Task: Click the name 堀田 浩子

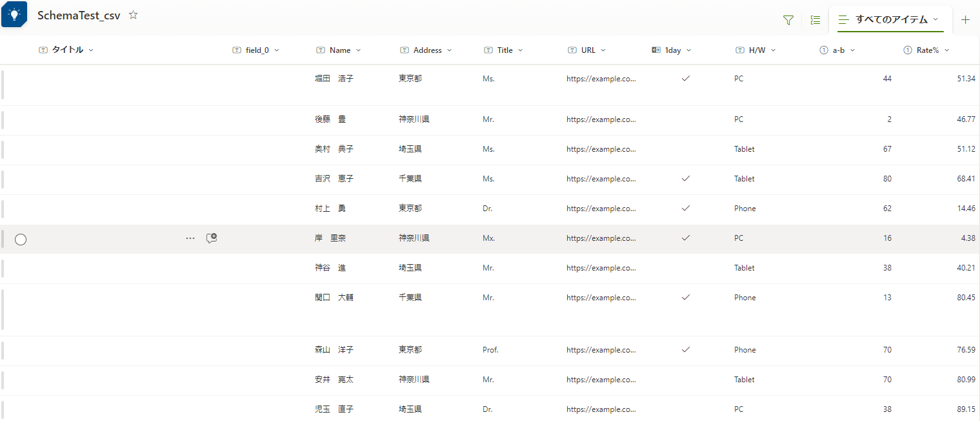Action: [334, 79]
